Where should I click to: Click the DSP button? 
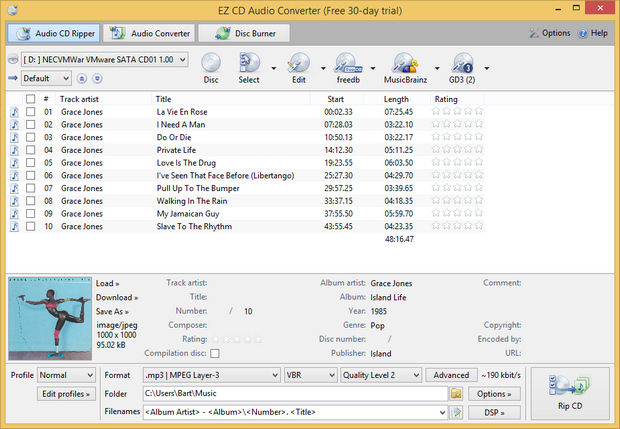[494, 412]
